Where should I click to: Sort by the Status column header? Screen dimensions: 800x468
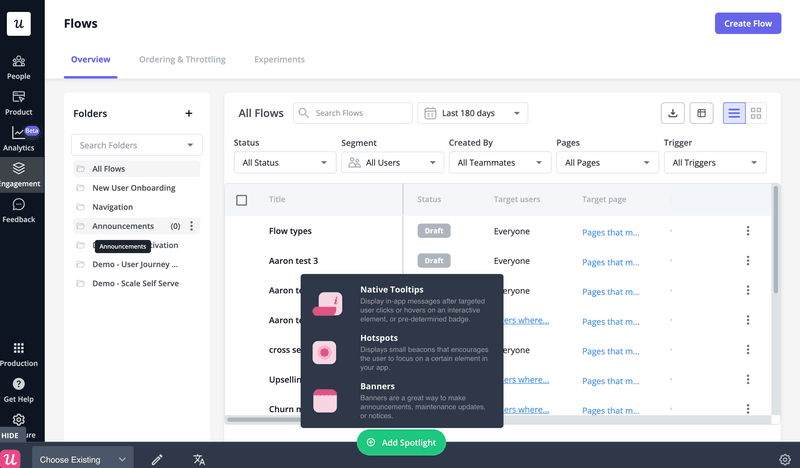(x=429, y=199)
